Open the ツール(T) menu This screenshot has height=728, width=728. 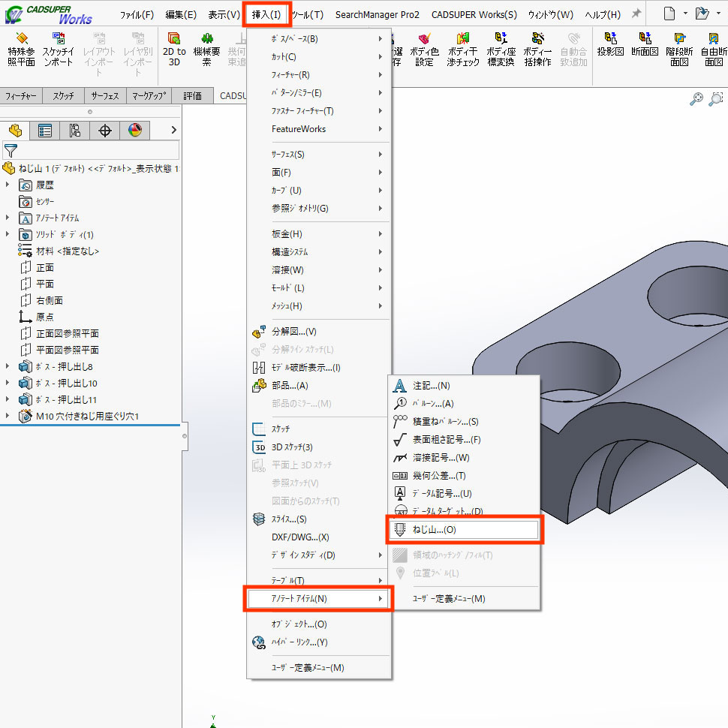pos(307,14)
